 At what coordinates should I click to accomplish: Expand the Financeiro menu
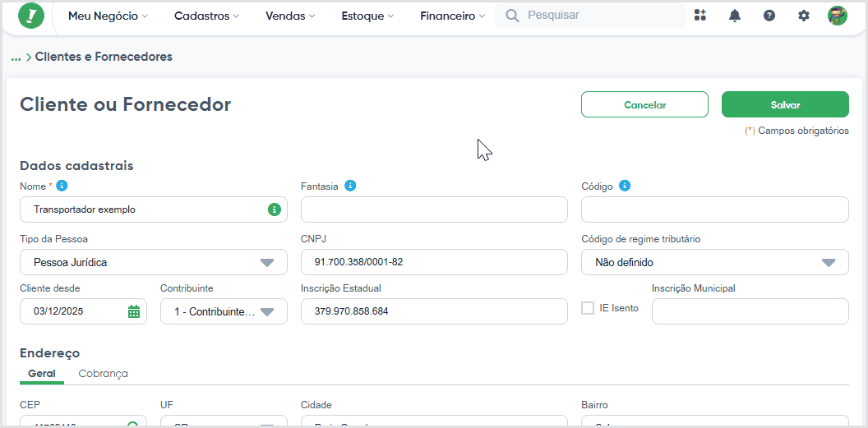pos(452,16)
